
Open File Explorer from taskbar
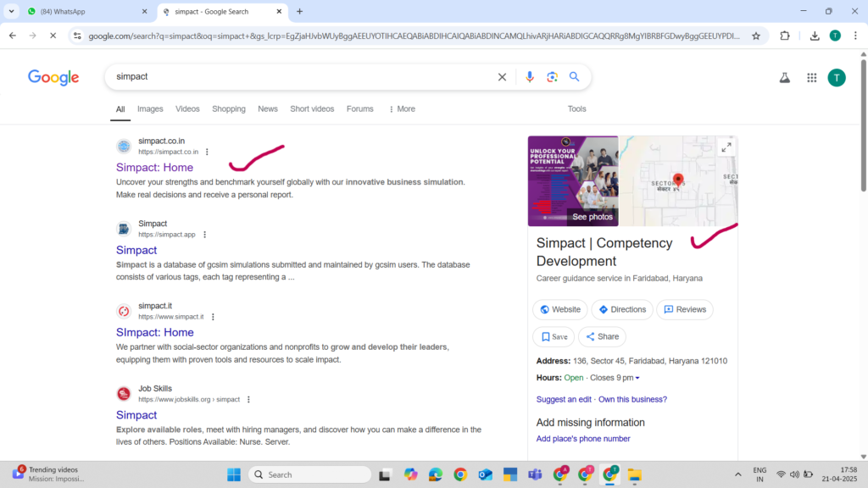[634, 474]
